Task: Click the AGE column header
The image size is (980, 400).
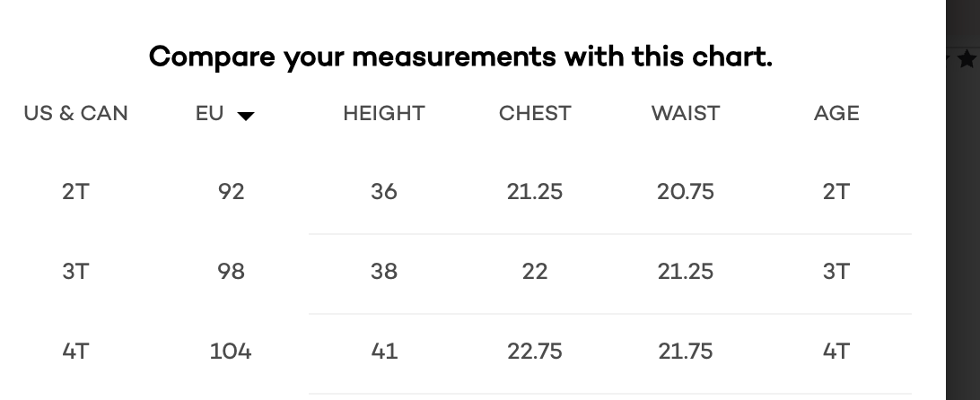Action: click(836, 113)
